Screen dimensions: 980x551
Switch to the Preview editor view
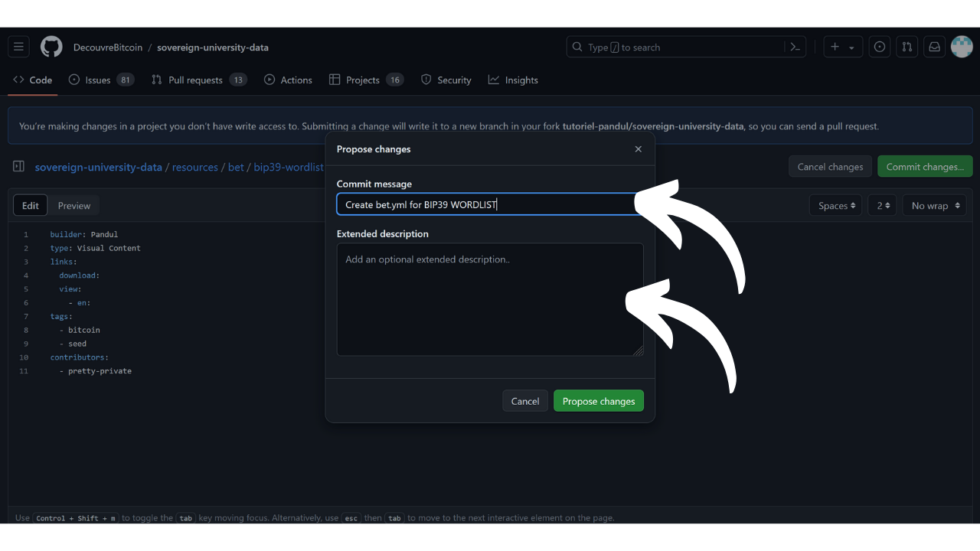click(x=74, y=206)
